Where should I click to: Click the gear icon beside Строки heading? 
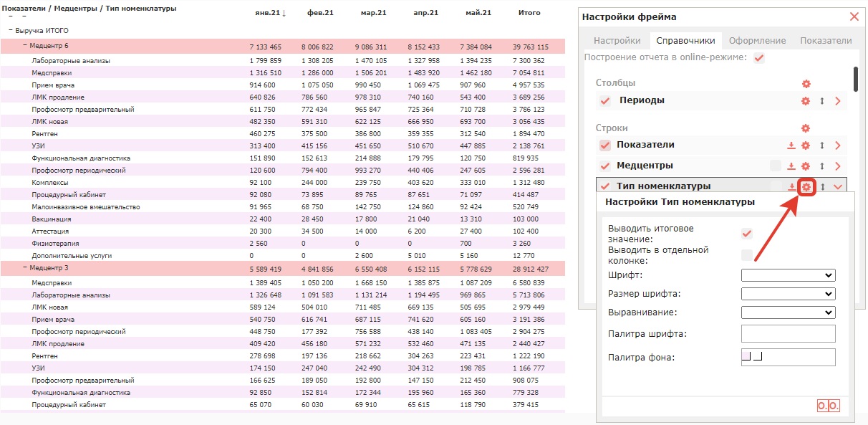[x=806, y=128]
